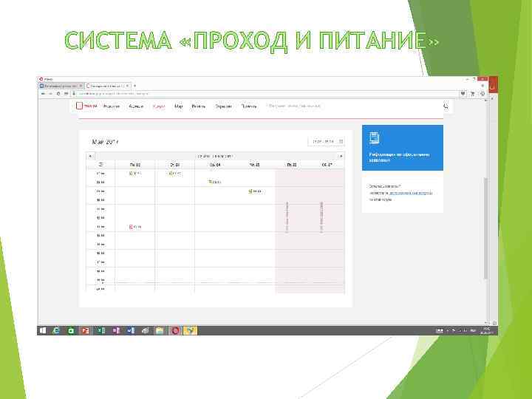Screen dimensions: 532x399
Task: Click the browser back arrow
Action: [43, 93]
